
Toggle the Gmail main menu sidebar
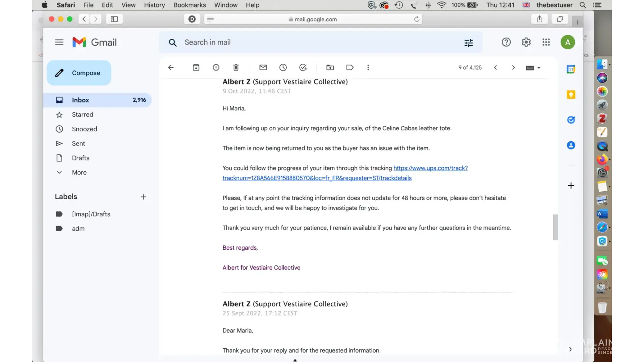click(x=59, y=42)
